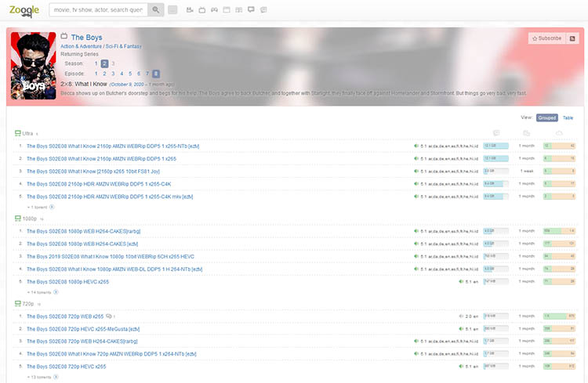
Task: Click the files column header icon
Action: [x=527, y=133]
